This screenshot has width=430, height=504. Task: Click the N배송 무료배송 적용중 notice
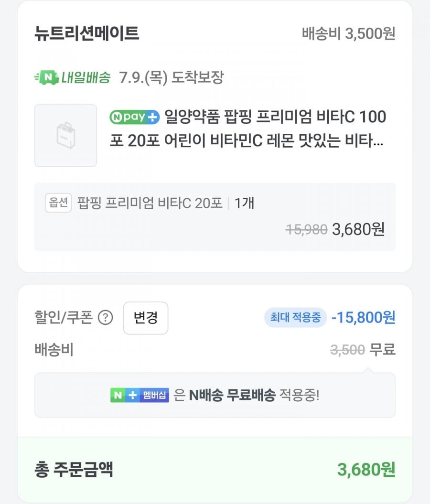pyautogui.click(x=215, y=395)
